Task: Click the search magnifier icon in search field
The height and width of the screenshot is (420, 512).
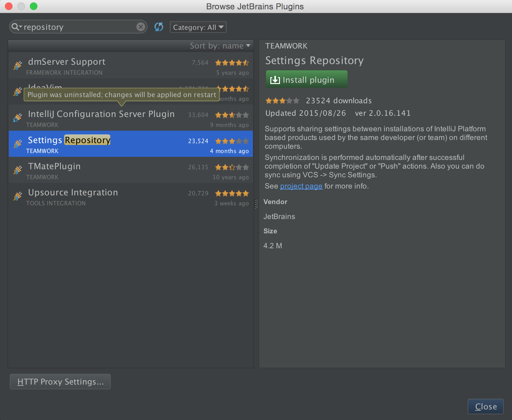Action: pos(17,27)
